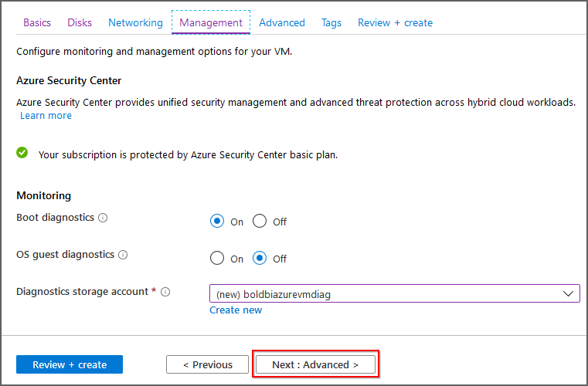The image size is (588, 386).
Task: Click the Monitoring section heading
Action: click(x=43, y=195)
